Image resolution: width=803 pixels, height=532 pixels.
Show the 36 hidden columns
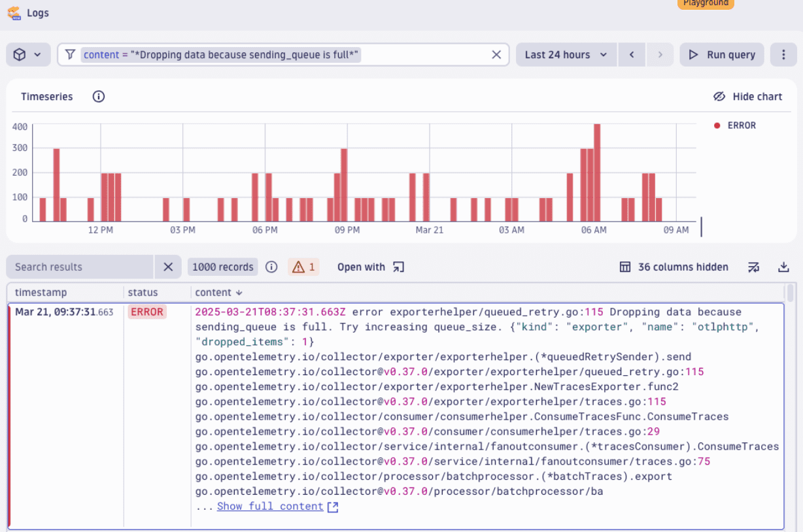(x=674, y=267)
